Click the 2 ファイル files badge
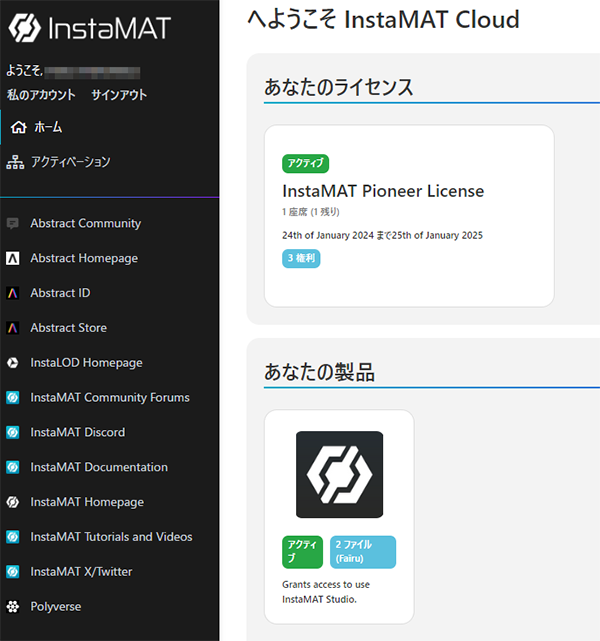 362,552
